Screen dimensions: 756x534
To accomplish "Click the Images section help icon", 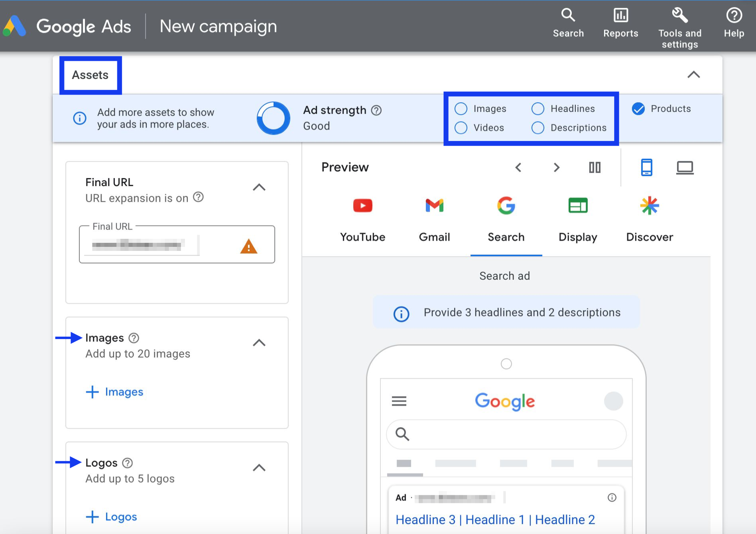I will pyautogui.click(x=134, y=338).
